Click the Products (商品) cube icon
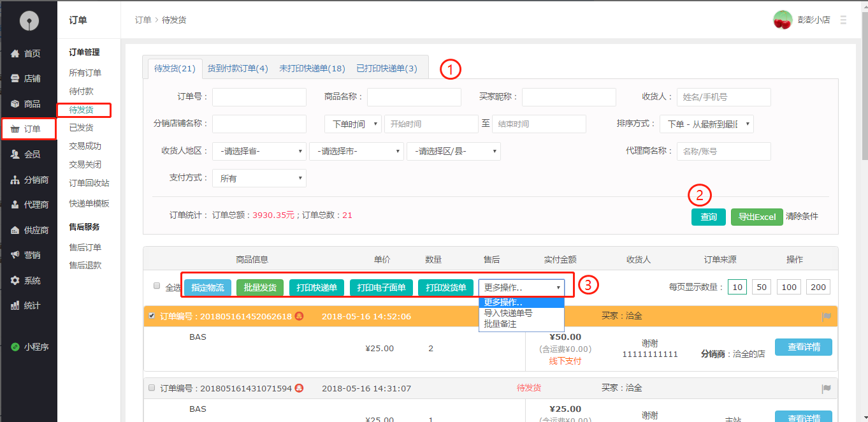The height and width of the screenshot is (422, 868). (15, 104)
